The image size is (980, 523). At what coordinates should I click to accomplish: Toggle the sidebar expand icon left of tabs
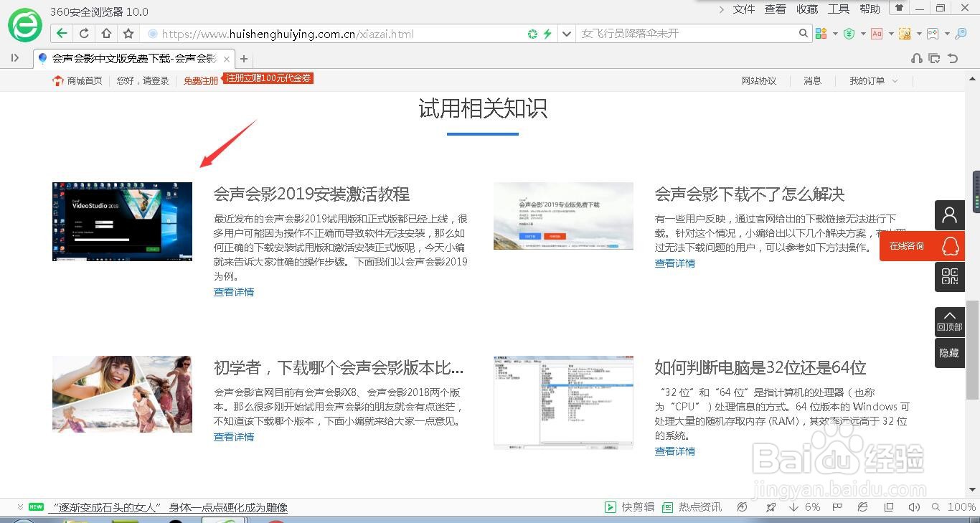(x=14, y=58)
